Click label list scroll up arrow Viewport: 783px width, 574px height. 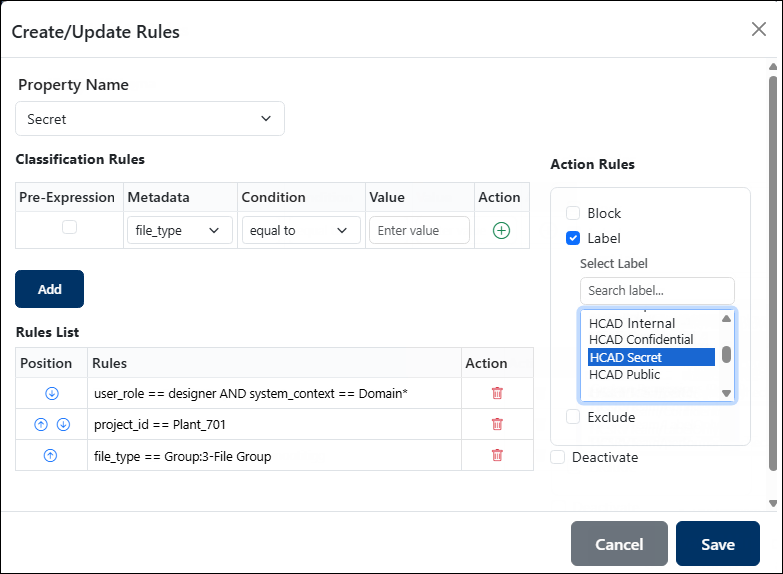pyautogui.click(x=727, y=319)
